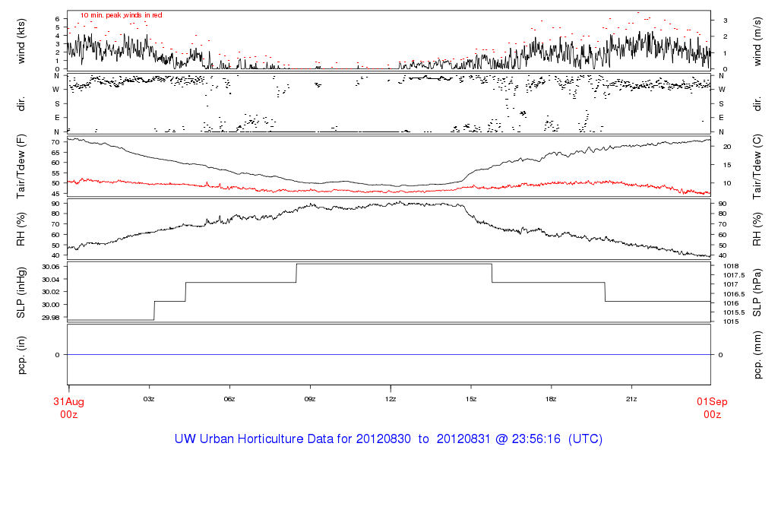Click the '1016.5' hPa tick value
The width and height of the screenshot is (778, 532).
[734, 294]
